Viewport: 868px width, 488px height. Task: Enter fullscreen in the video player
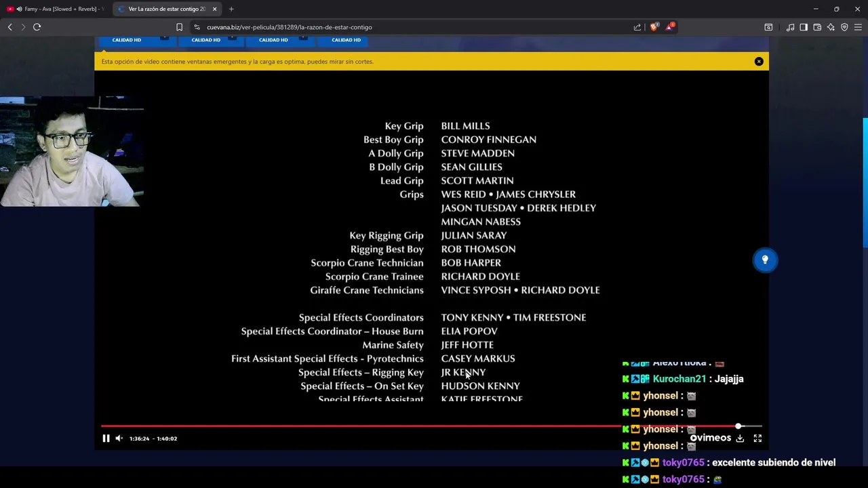point(757,439)
